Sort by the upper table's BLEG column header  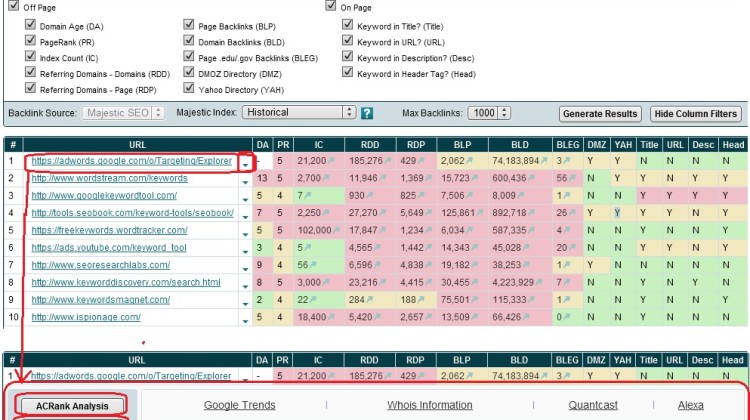[x=568, y=145]
